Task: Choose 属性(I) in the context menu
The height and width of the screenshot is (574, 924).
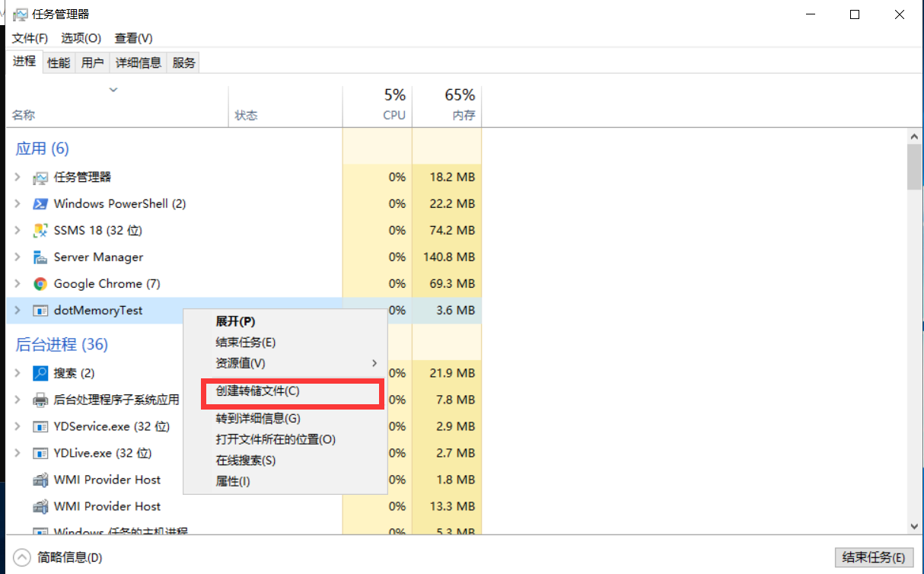Action: 285,481
